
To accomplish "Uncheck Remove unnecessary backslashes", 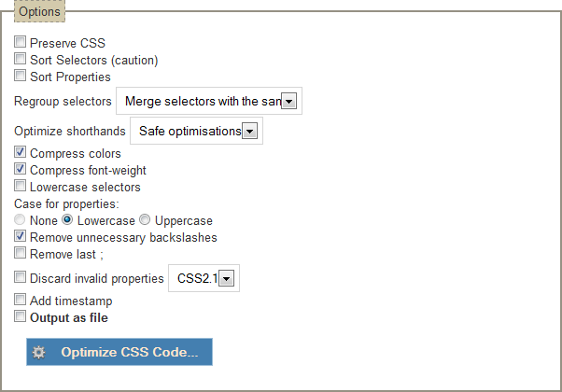I will 21,237.
